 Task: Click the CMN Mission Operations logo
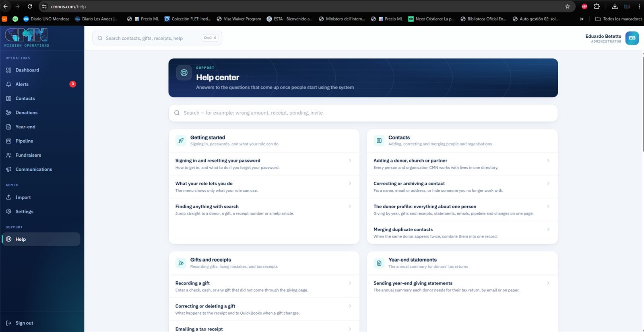[27, 37]
